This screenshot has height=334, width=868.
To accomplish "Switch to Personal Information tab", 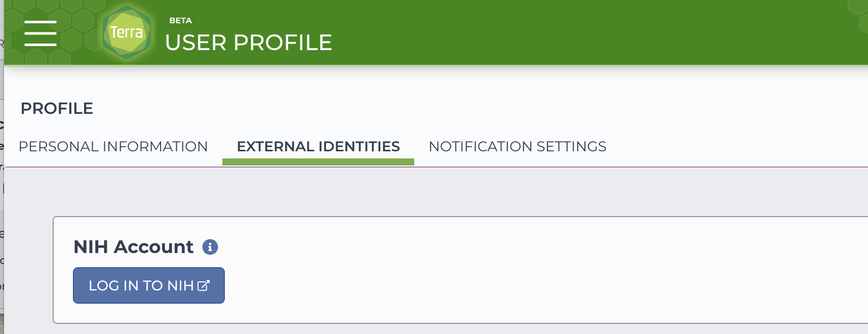I will click(x=113, y=146).
